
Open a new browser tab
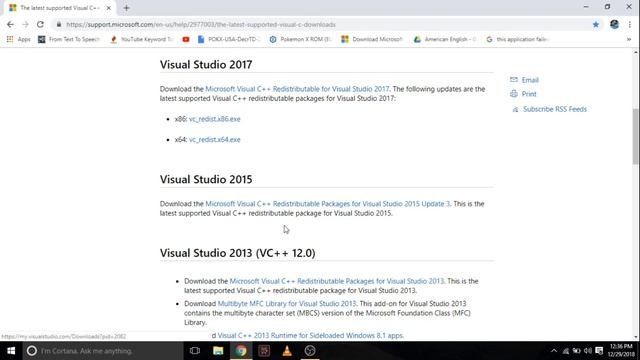(x=126, y=8)
